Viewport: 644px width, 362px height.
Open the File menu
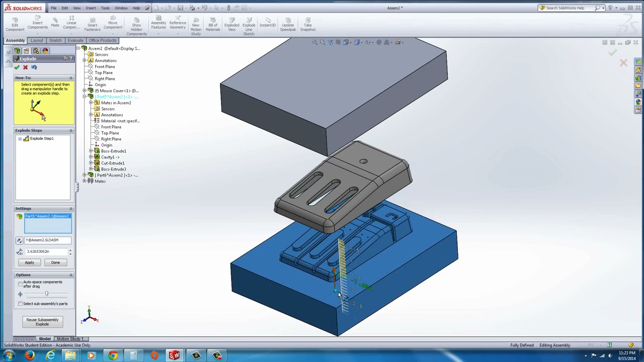tap(53, 8)
